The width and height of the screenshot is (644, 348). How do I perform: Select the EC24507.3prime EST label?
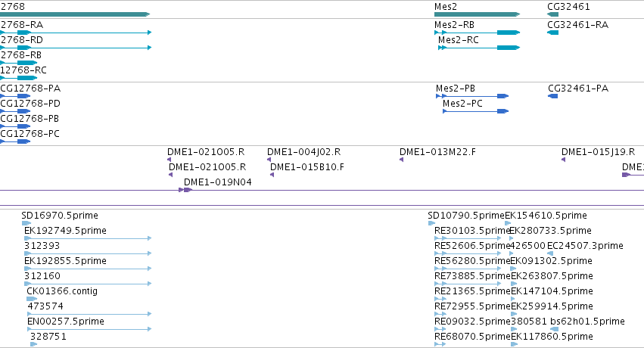pyautogui.click(x=585, y=246)
